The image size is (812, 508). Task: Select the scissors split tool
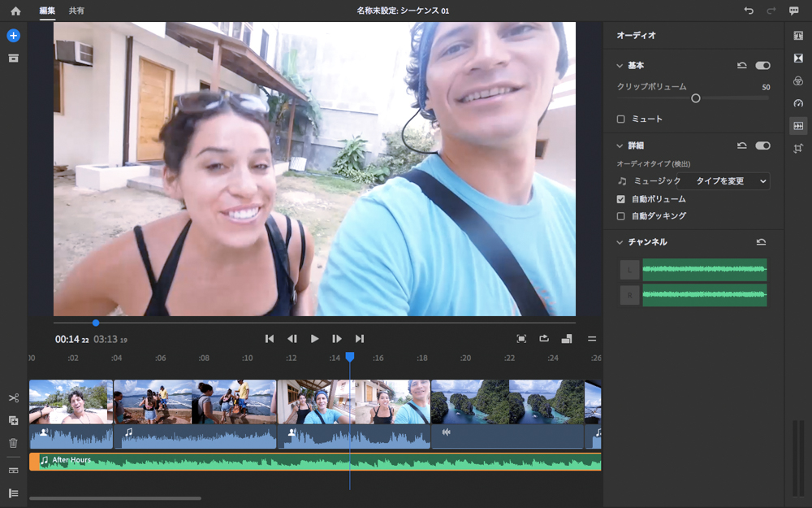point(13,397)
